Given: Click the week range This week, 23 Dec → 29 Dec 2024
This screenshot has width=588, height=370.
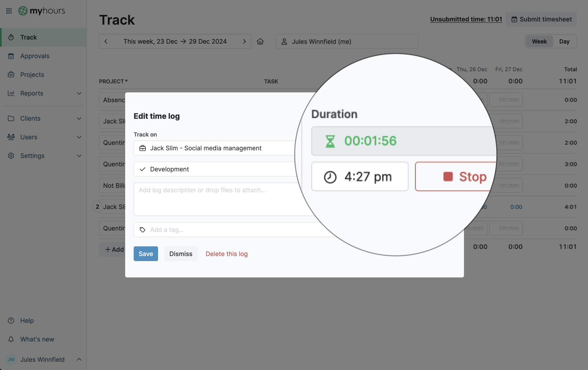Looking at the screenshot, I should coord(175,41).
